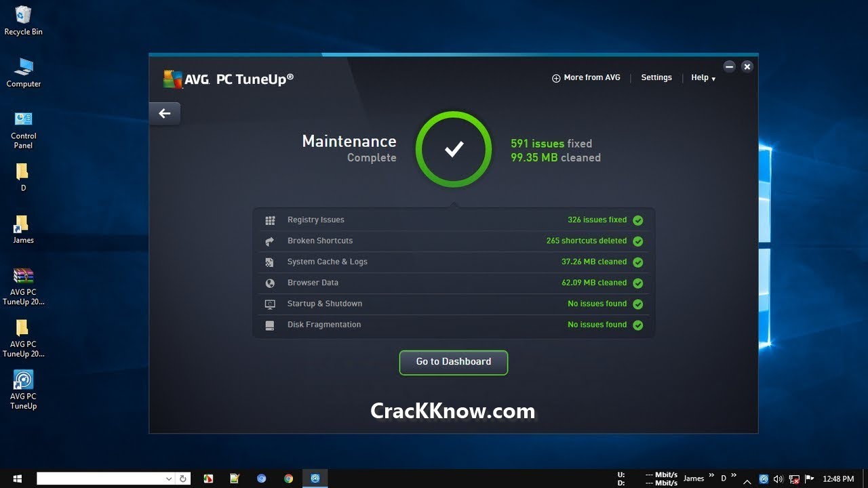The width and height of the screenshot is (868, 488).
Task: Click the green check next to Broken Shortcuts
Action: pos(638,241)
